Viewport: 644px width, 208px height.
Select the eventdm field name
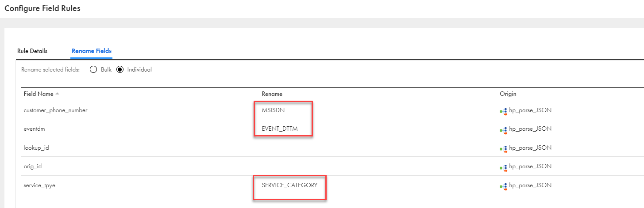[34, 129]
